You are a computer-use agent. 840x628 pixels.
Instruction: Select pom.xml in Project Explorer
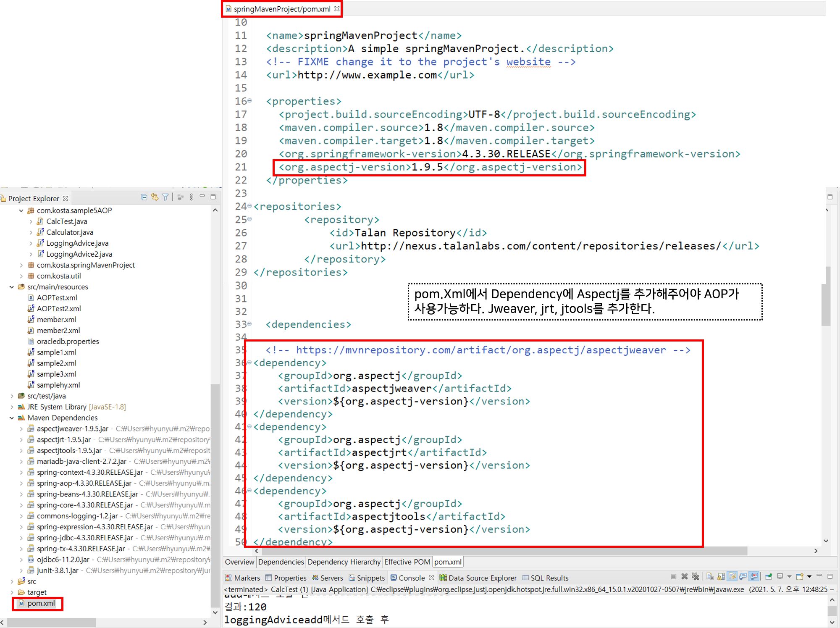coord(41,603)
